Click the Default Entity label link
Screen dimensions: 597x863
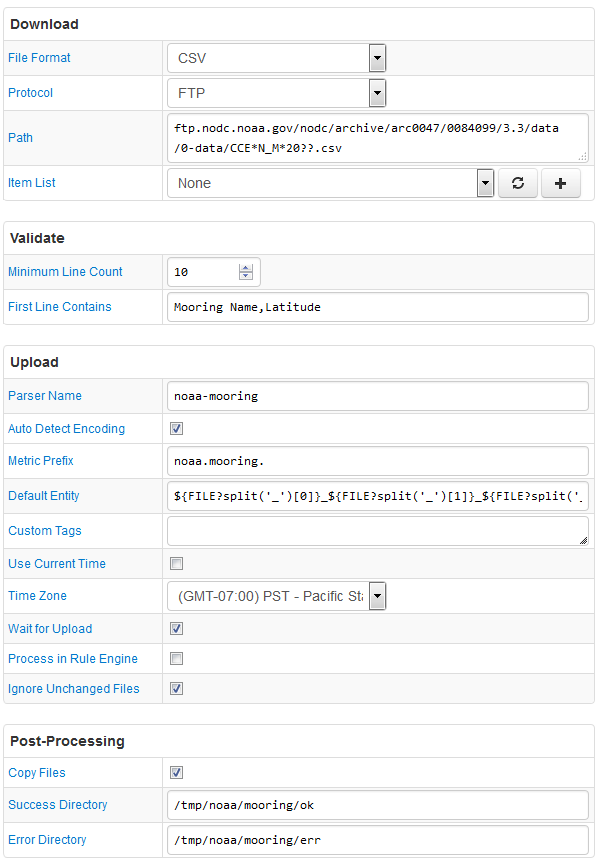pos(43,496)
